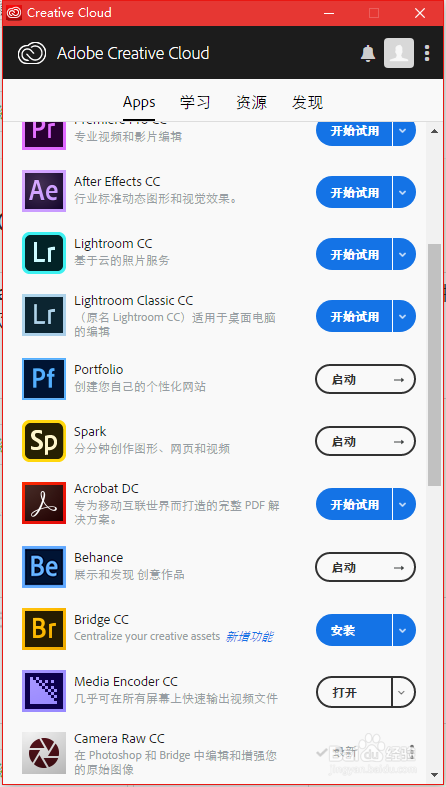
Task: Start trial for Lightroom CC
Action: [354, 254]
